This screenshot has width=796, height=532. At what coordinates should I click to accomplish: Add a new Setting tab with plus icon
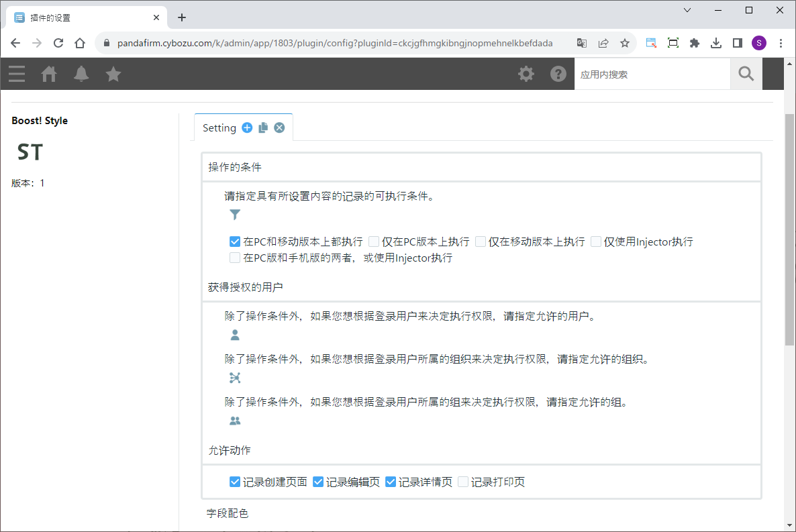pyautogui.click(x=247, y=127)
